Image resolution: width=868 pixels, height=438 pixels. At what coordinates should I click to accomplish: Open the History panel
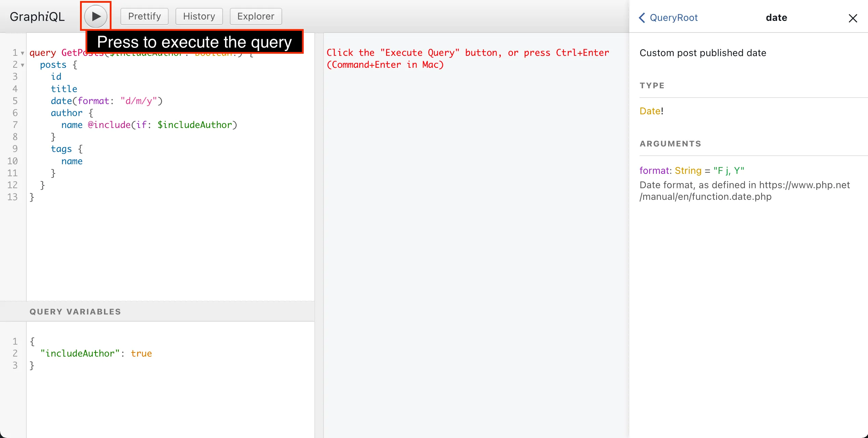[199, 16]
